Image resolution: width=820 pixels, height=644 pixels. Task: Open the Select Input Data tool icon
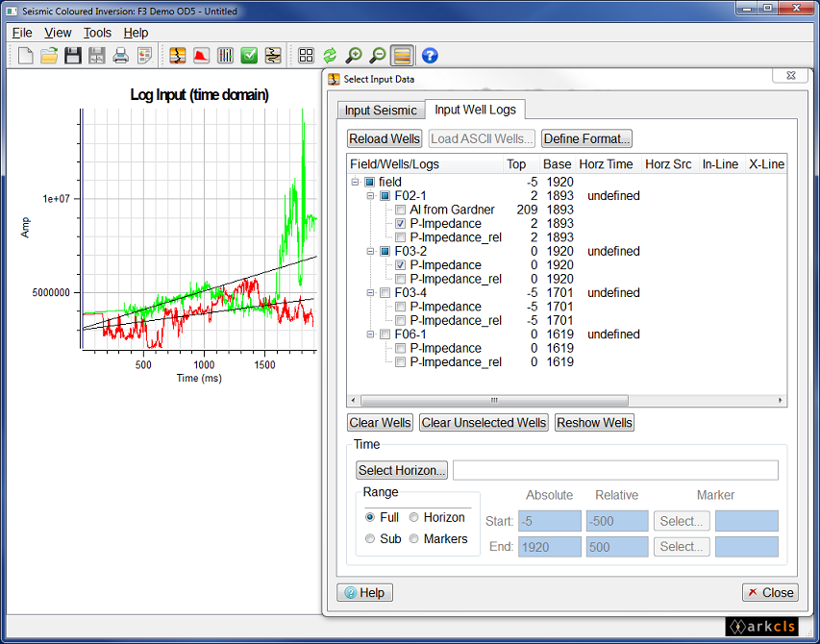(x=178, y=56)
